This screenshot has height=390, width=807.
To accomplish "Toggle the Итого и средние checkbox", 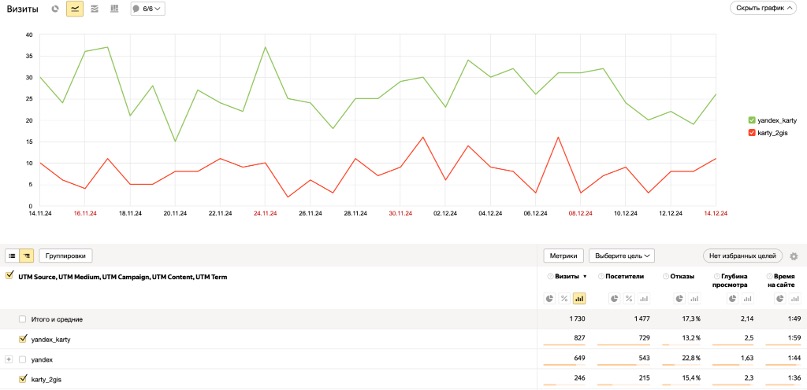I will [x=22, y=319].
